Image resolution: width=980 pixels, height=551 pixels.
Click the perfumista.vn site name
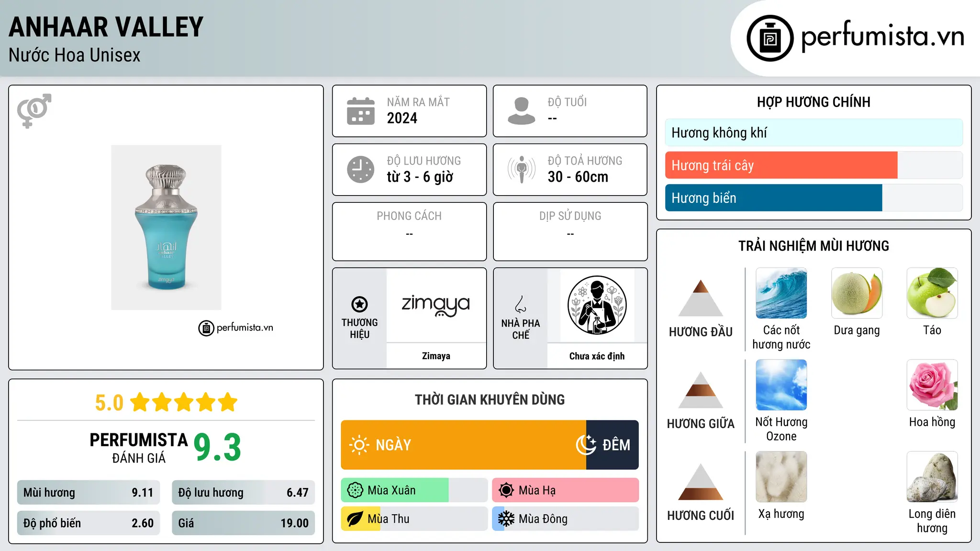click(882, 36)
